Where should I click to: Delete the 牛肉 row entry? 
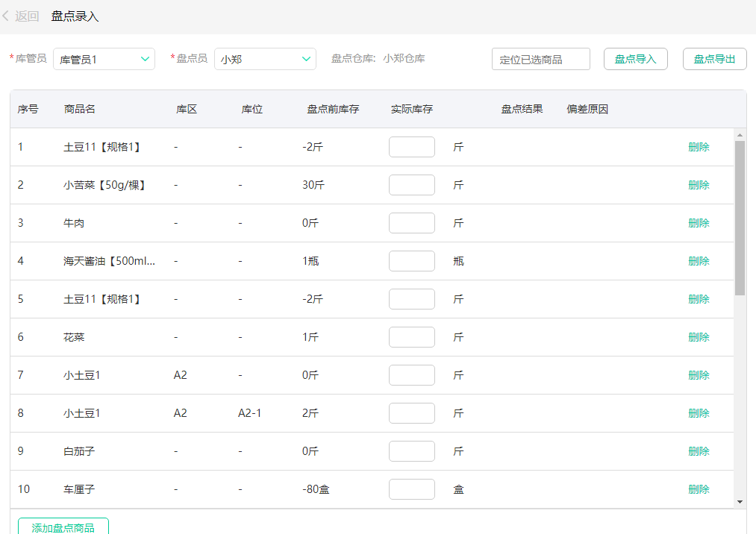[698, 222]
